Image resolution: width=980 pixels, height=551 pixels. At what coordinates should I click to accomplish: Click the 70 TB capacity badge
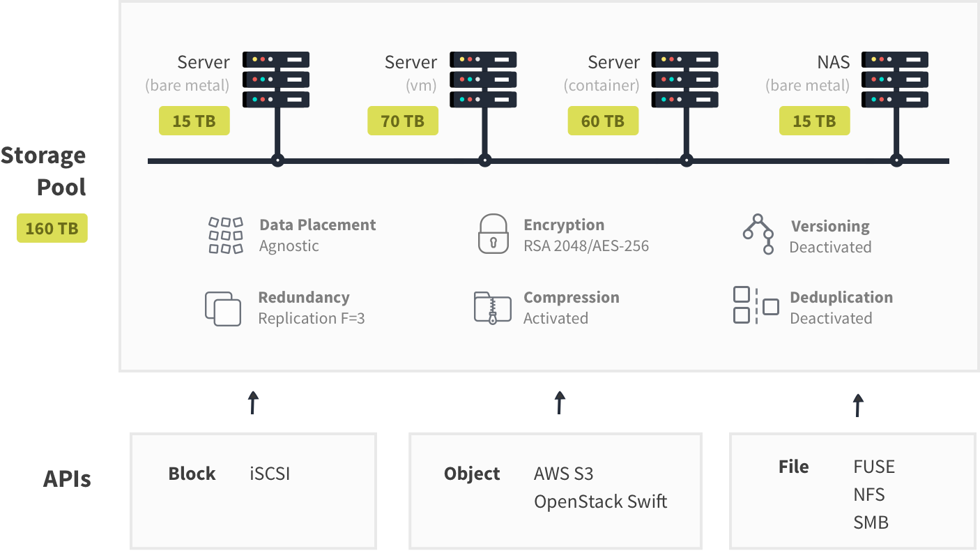point(403,121)
